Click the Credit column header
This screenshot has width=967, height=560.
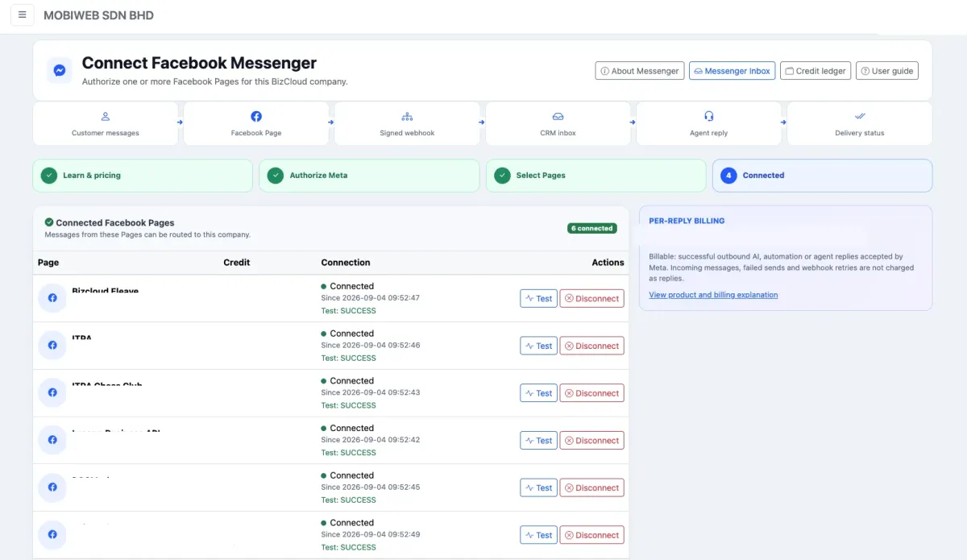click(x=237, y=263)
